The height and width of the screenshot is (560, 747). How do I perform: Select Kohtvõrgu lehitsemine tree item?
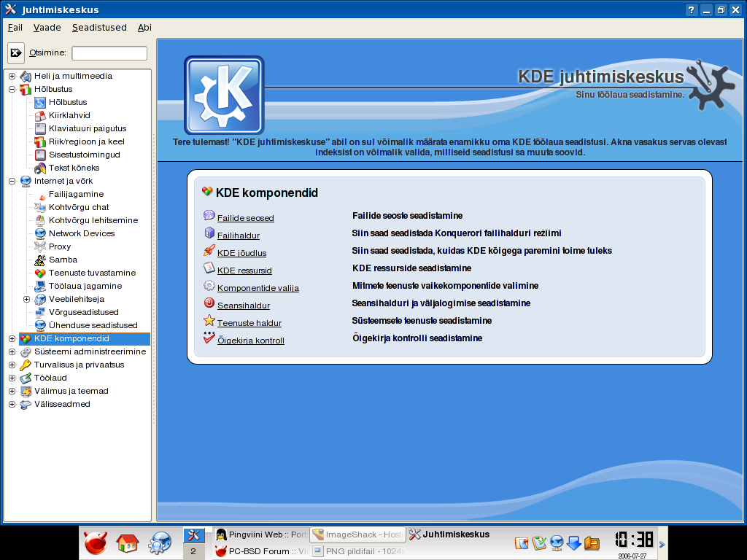[x=93, y=220]
